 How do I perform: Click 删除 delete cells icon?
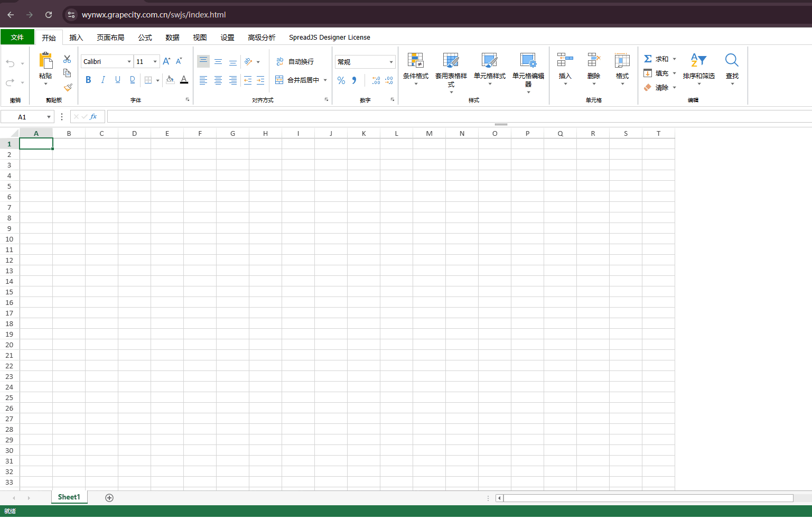tap(594, 60)
